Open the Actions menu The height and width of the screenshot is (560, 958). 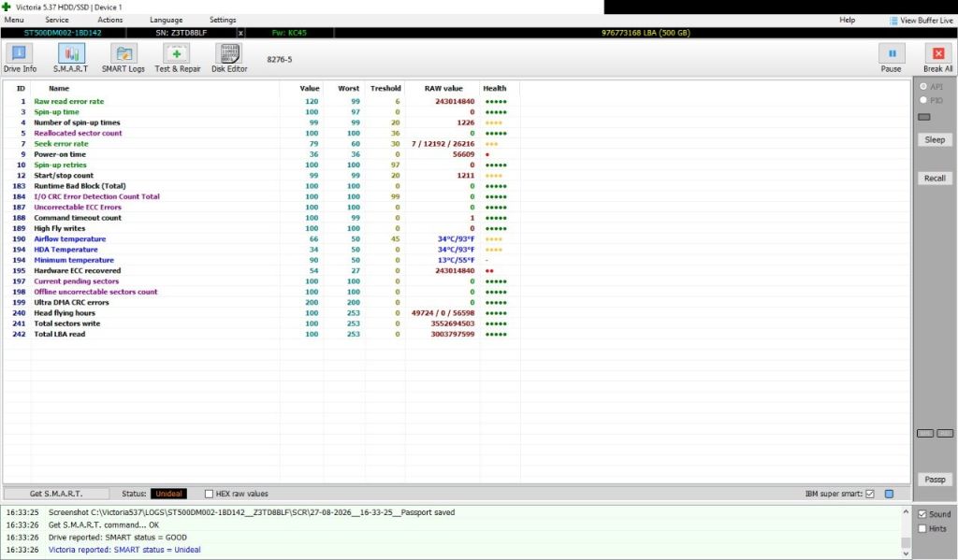110,21
